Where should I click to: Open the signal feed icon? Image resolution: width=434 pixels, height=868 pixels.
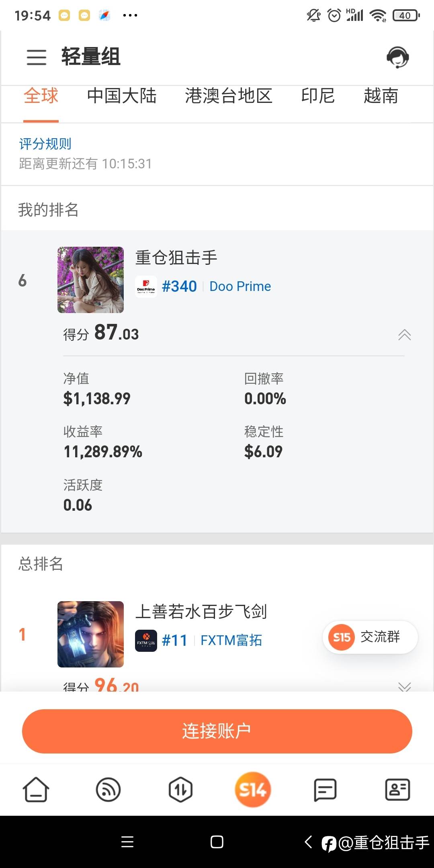(x=108, y=790)
